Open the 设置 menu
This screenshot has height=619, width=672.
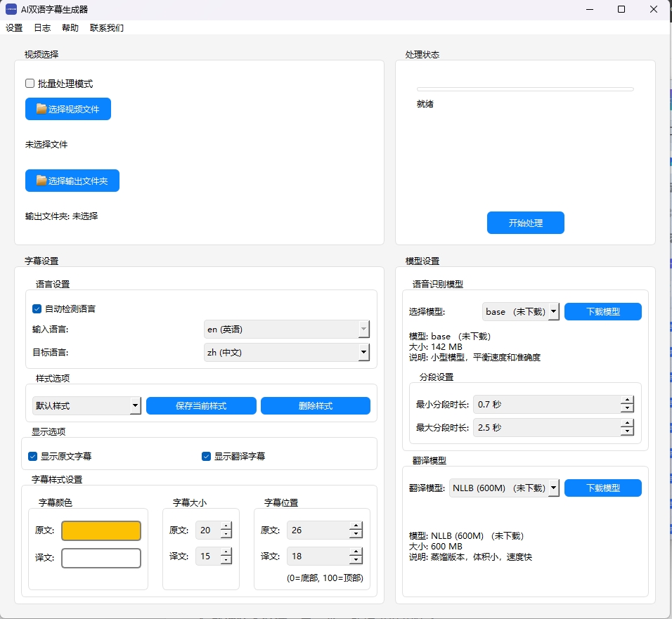pos(14,28)
